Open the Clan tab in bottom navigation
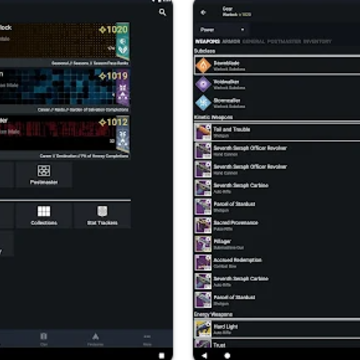The image size is (360, 360). point(44,339)
